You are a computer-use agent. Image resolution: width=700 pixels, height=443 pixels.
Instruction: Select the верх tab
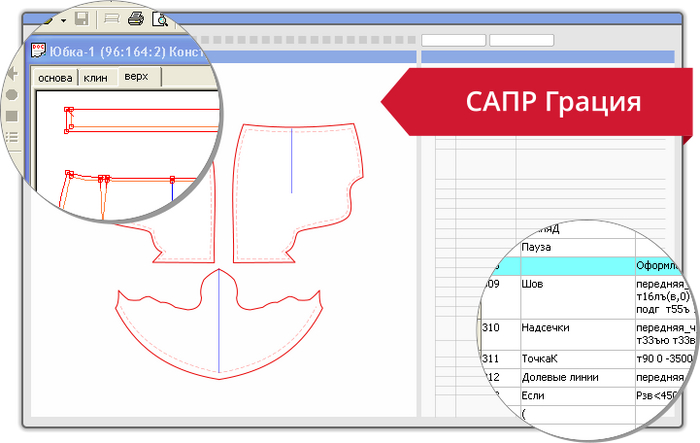click(136, 77)
